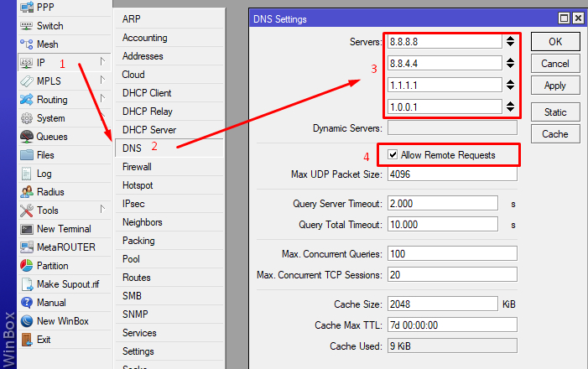588x369 pixels.
Task: Click Cache Max TTL field
Action: pyautogui.click(x=452, y=325)
